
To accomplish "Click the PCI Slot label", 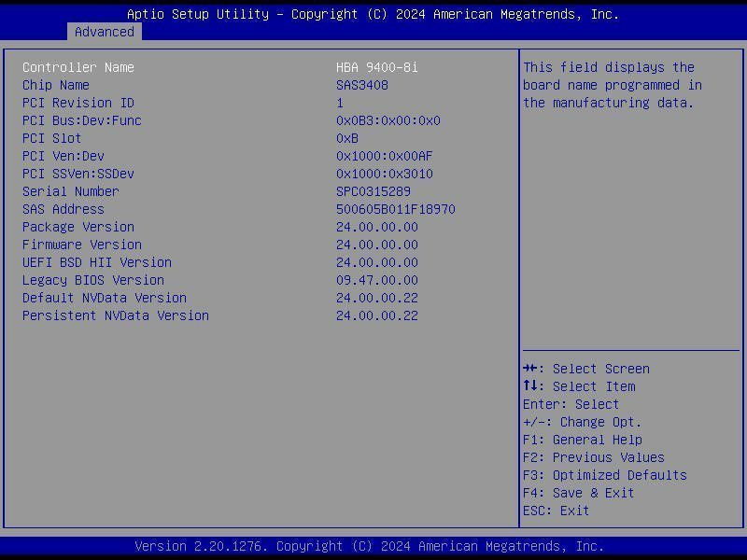I will (x=52, y=138).
